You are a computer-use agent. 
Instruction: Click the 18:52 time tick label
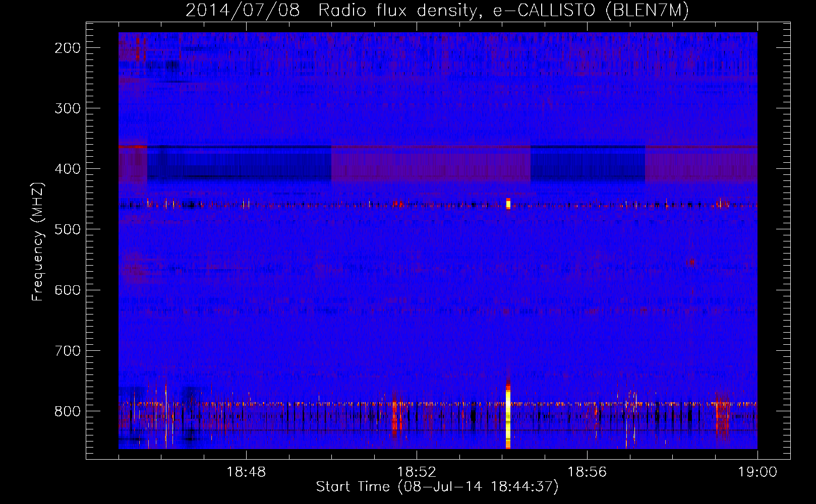tap(417, 472)
